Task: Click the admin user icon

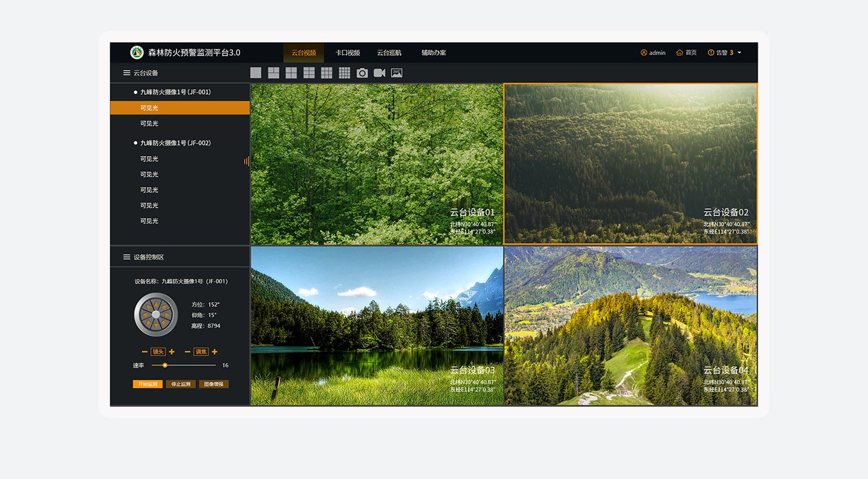Action: point(644,53)
